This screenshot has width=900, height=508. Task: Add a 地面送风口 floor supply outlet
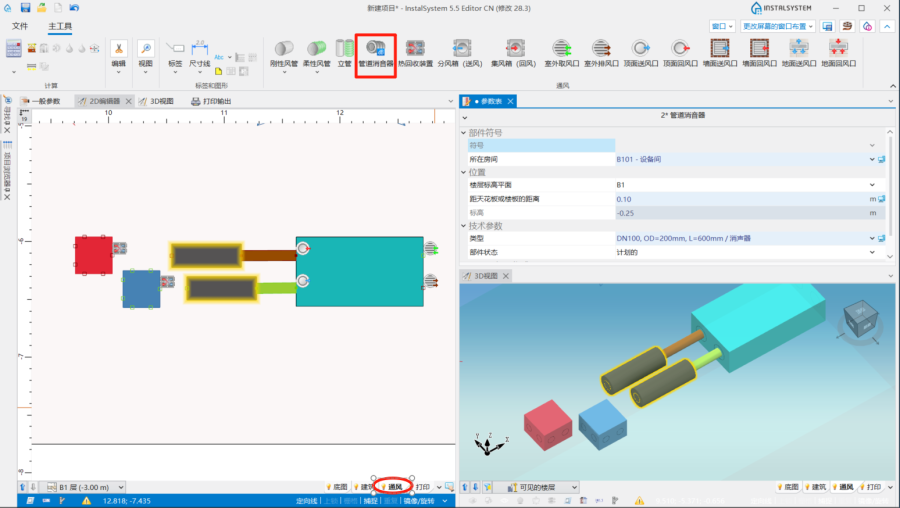[798, 51]
